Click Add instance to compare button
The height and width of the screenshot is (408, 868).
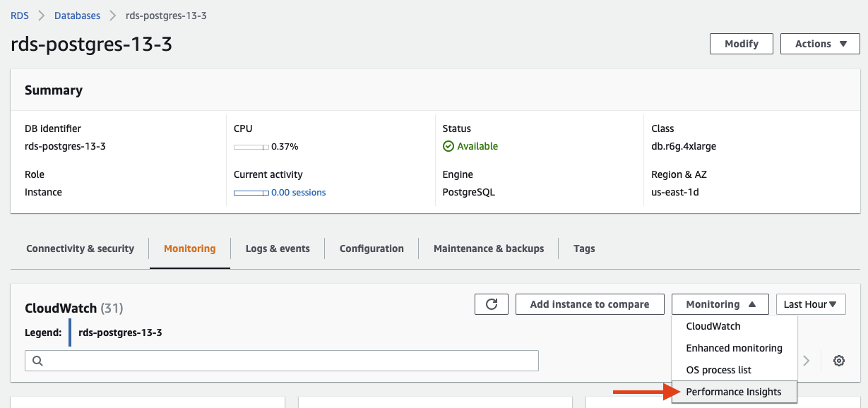(589, 304)
